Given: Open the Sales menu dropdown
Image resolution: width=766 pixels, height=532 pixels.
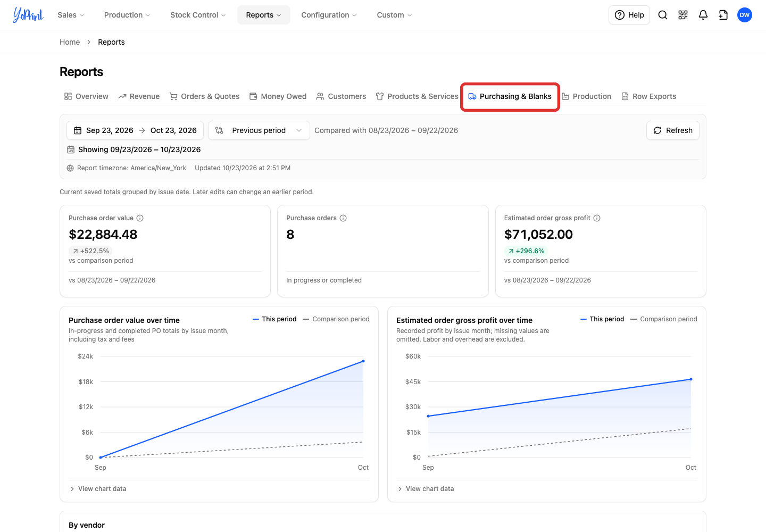Looking at the screenshot, I should [x=71, y=15].
